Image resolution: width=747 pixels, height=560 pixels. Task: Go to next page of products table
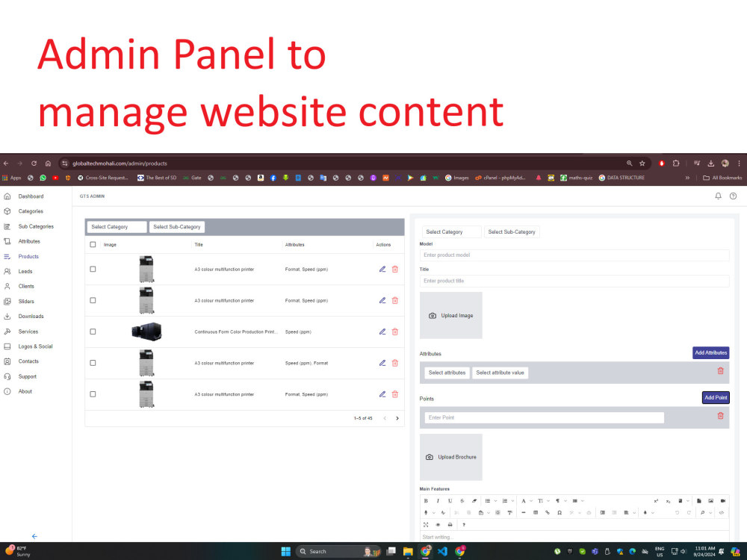[x=397, y=418]
